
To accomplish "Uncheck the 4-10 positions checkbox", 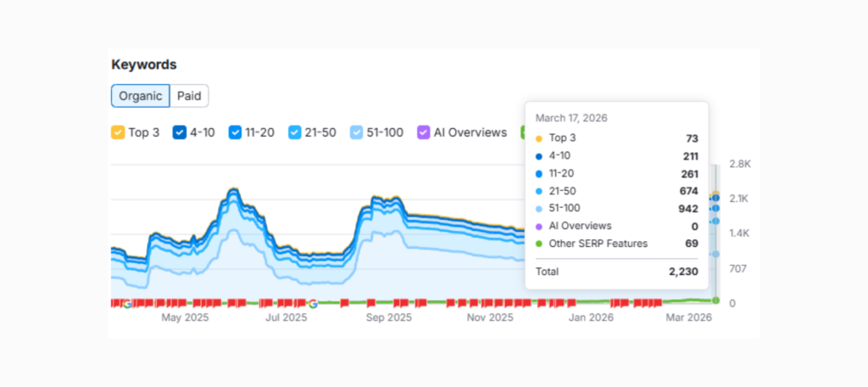I will 180,132.
